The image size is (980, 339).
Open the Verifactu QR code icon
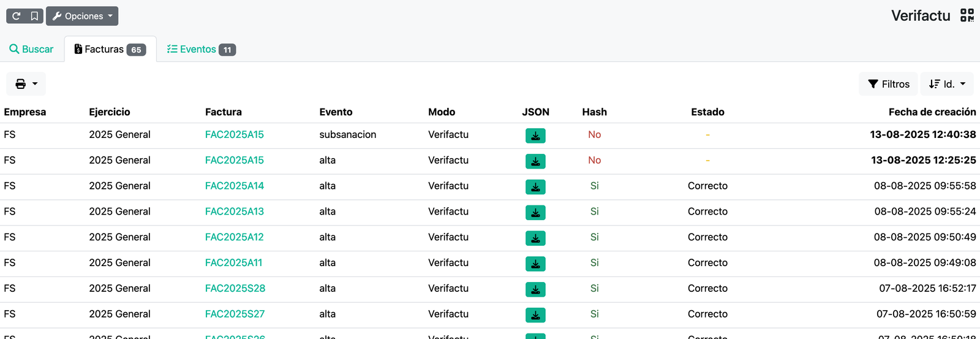pos(967,15)
